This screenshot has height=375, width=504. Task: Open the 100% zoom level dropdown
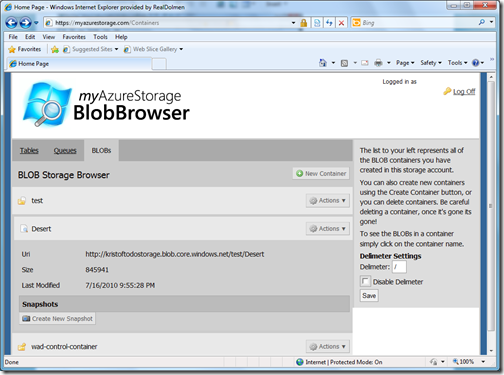[483, 362]
